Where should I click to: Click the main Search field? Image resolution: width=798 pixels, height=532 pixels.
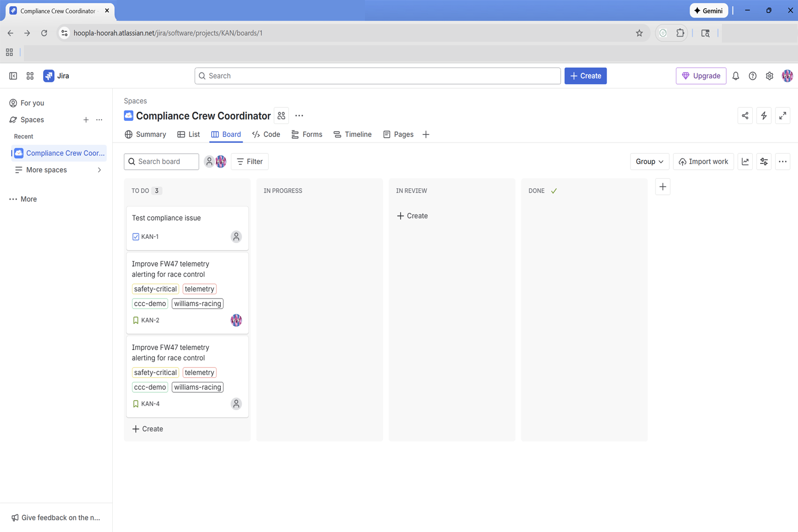378,76
